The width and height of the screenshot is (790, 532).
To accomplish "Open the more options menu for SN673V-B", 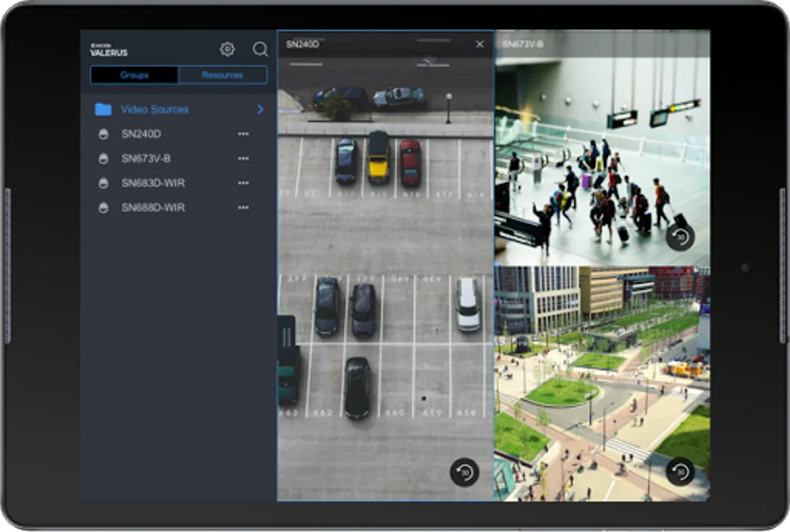I will click(243, 158).
